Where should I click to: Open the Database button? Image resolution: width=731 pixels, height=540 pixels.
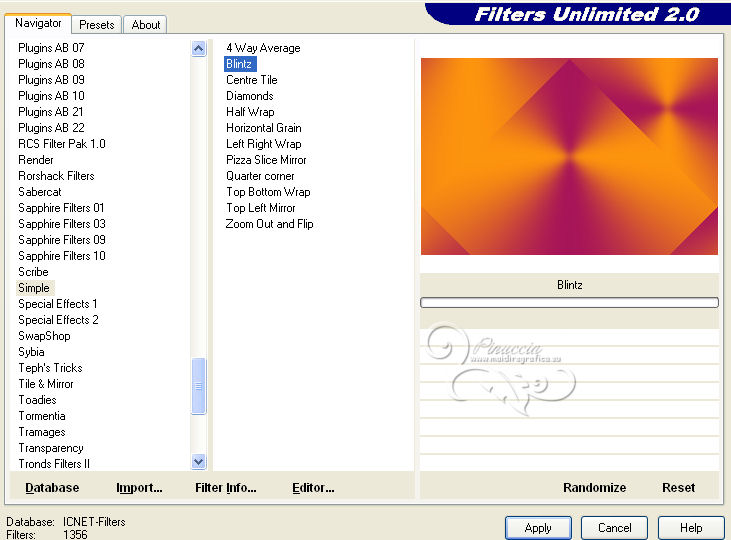coord(52,488)
